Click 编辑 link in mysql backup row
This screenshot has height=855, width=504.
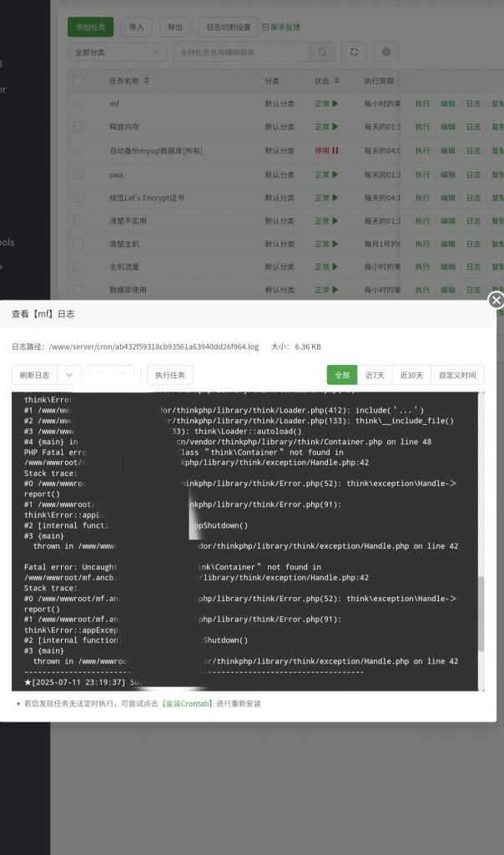pos(448,150)
